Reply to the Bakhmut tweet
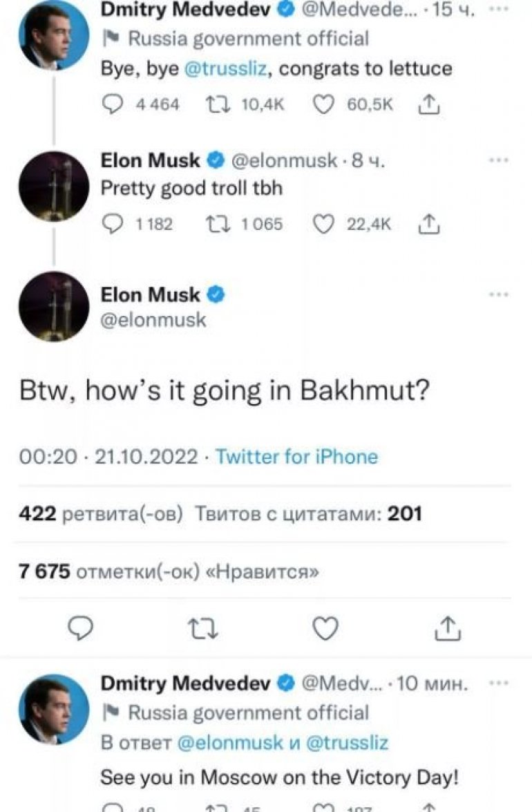 click(83, 628)
